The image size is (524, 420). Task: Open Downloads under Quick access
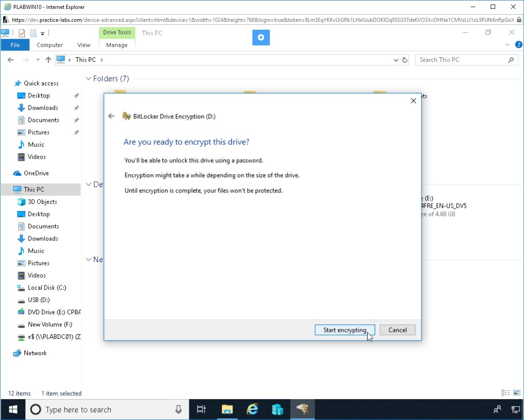(x=43, y=108)
